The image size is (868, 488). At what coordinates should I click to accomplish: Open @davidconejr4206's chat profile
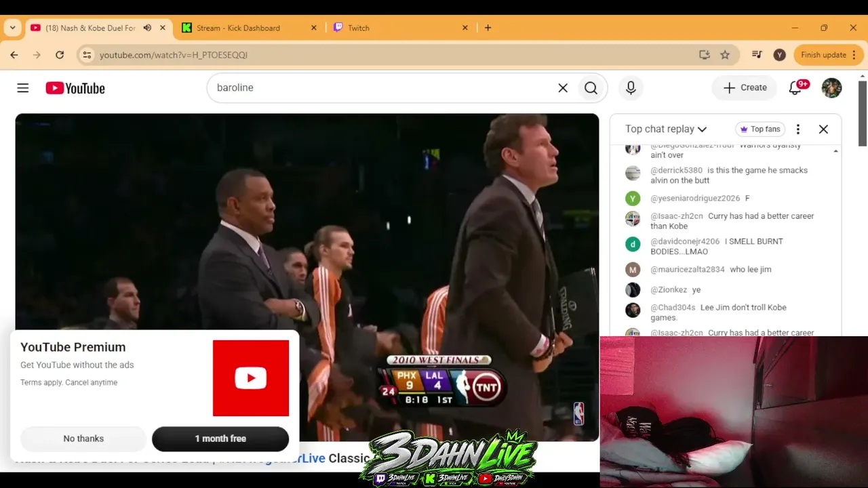685,241
